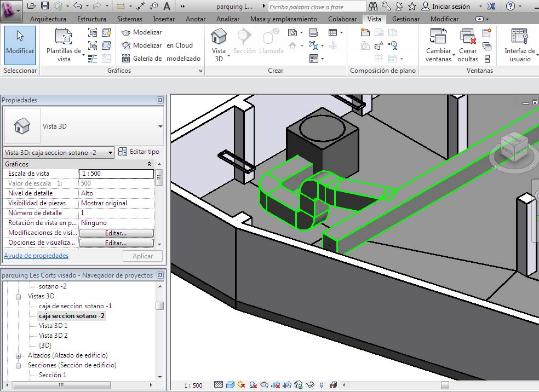Viewport: 539px width, 392px height.
Task: Open the Gestionar ribbon tab
Action: pyautogui.click(x=405, y=19)
